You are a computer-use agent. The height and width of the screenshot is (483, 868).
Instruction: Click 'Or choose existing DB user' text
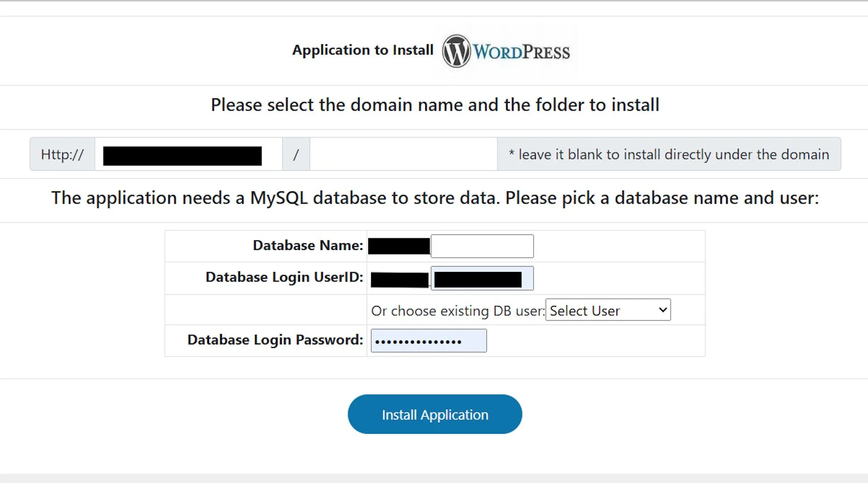458,311
